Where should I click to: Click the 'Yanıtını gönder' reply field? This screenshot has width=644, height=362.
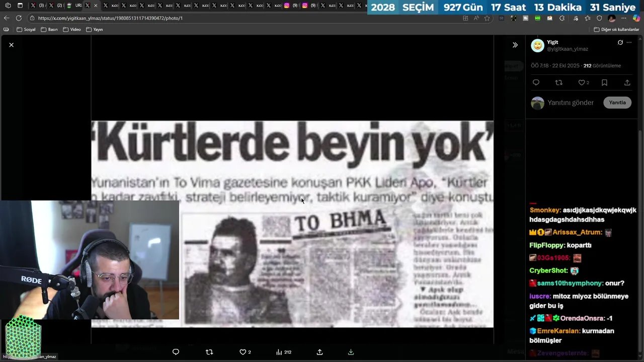571,103
